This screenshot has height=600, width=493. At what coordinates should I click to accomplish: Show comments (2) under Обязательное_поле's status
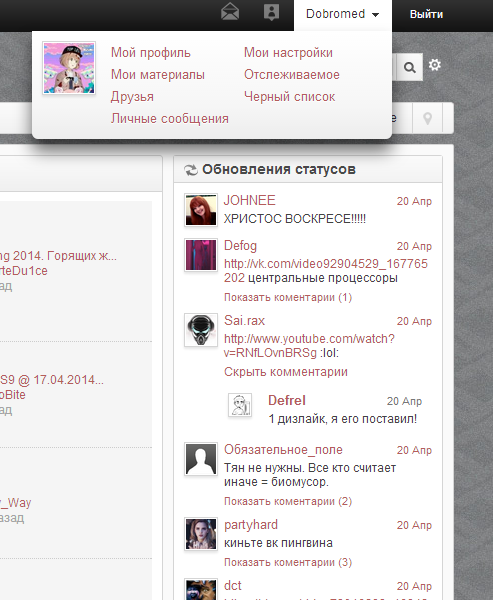click(288, 501)
